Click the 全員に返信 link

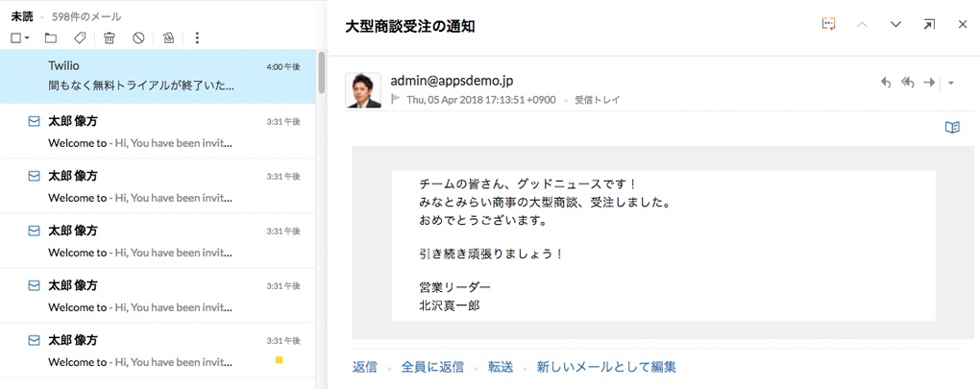(432, 367)
